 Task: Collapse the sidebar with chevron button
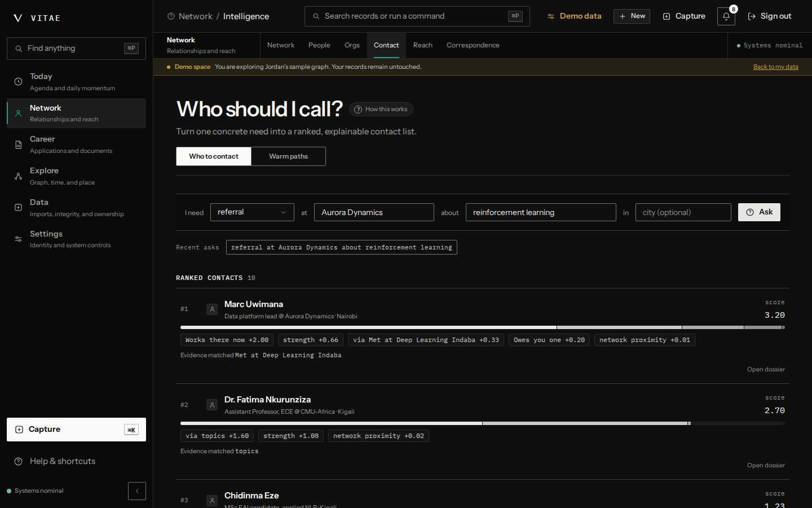click(x=137, y=491)
